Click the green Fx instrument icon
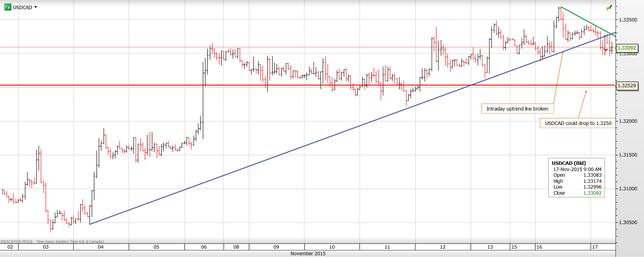Image resolution: width=644 pixels, height=257 pixels. tap(7, 7)
